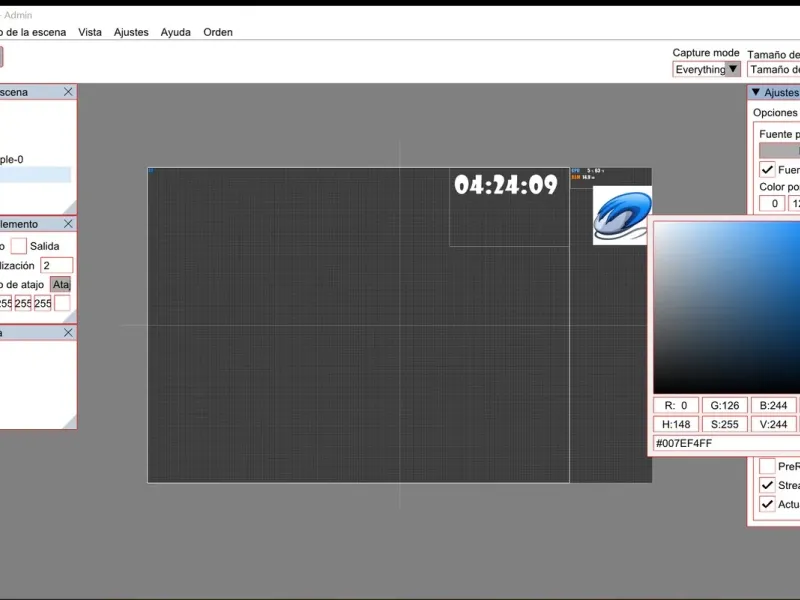Click the 'Color po' field showing 0
Viewport: 800px width, 600px height.
click(x=772, y=204)
